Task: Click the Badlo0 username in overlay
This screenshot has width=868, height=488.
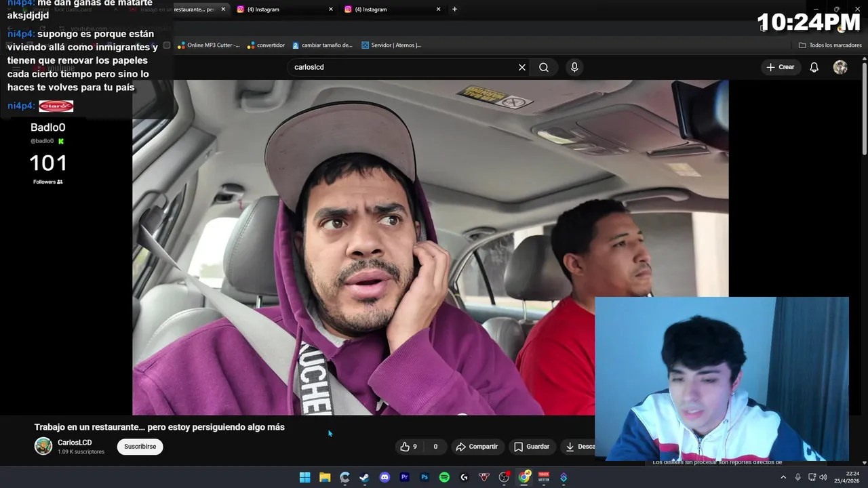Action: [48, 127]
